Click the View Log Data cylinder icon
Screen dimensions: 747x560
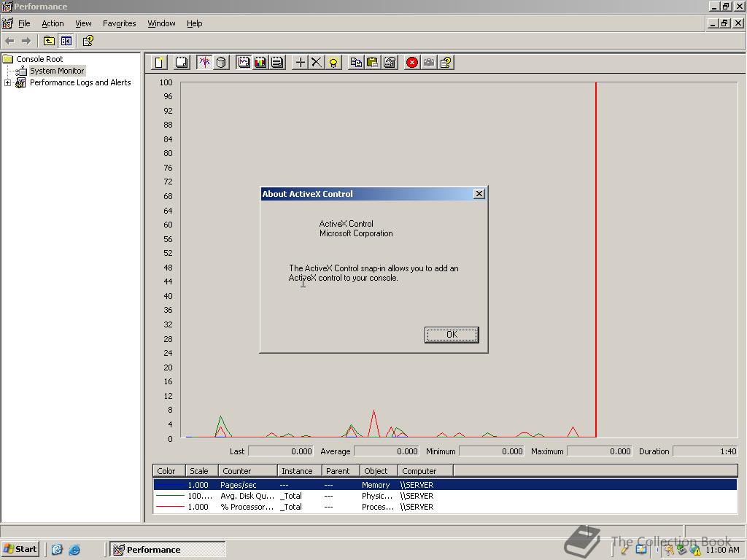221,63
